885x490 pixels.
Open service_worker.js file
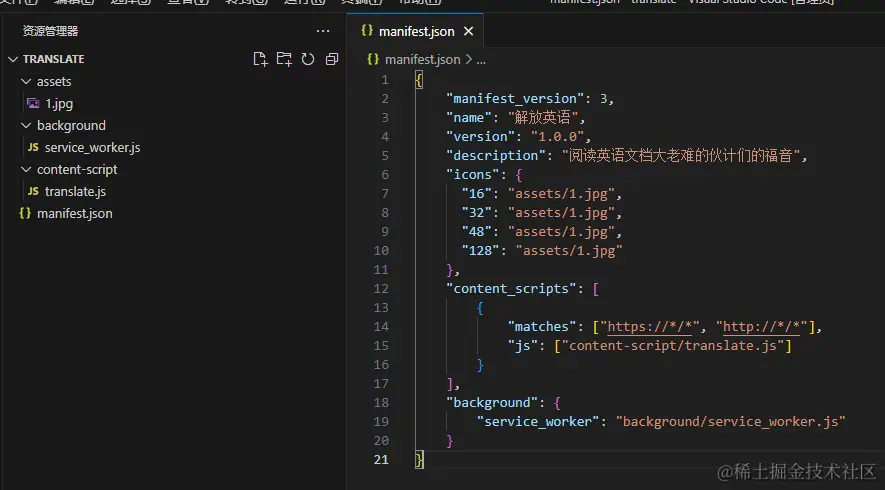93,147
